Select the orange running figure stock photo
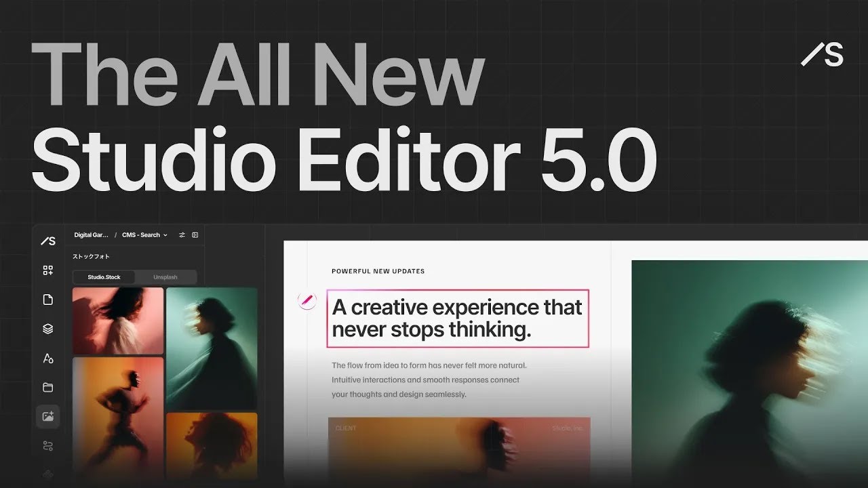Viewport: 868px width, 488px height. pos(118,419)
